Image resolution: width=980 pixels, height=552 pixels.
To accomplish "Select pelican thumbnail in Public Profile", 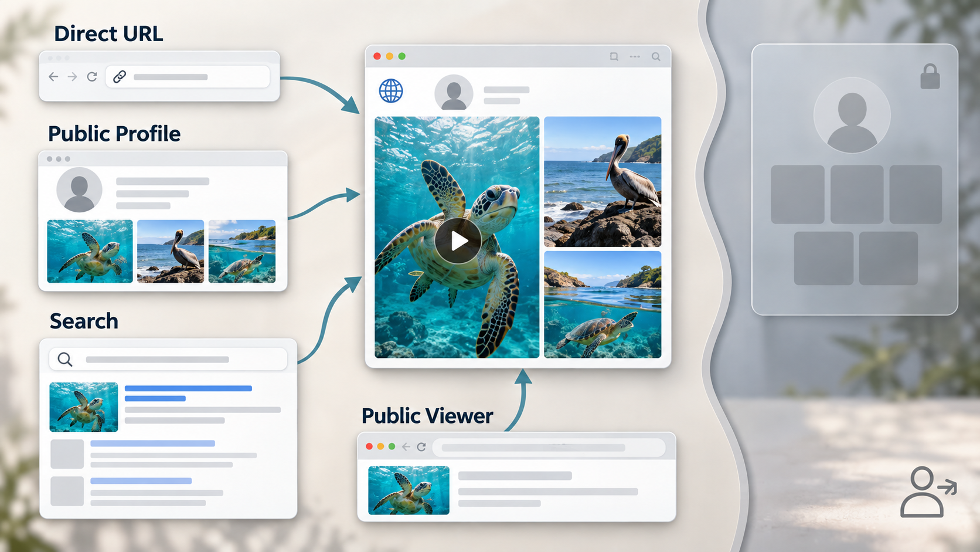I will point(171,251).
